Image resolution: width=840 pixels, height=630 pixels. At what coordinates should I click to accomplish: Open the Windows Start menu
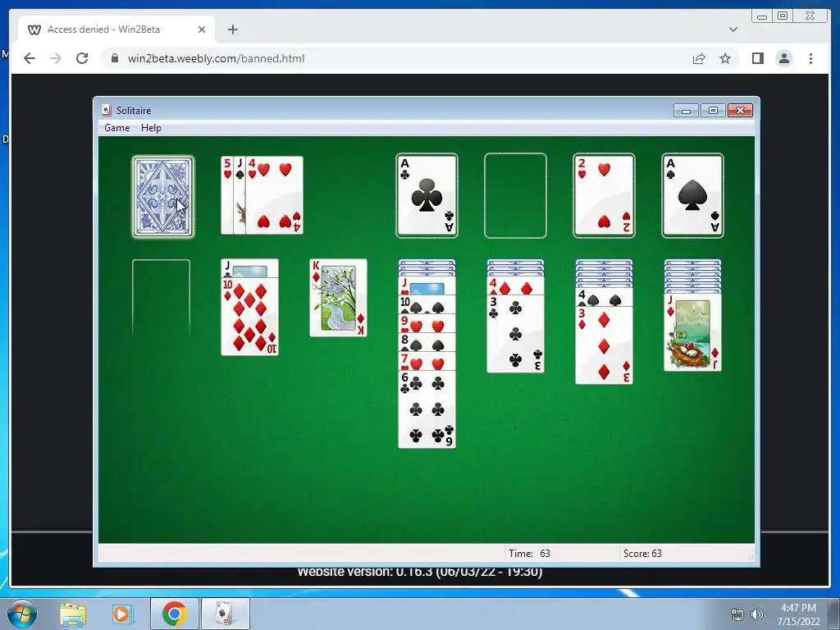(21, 614)
